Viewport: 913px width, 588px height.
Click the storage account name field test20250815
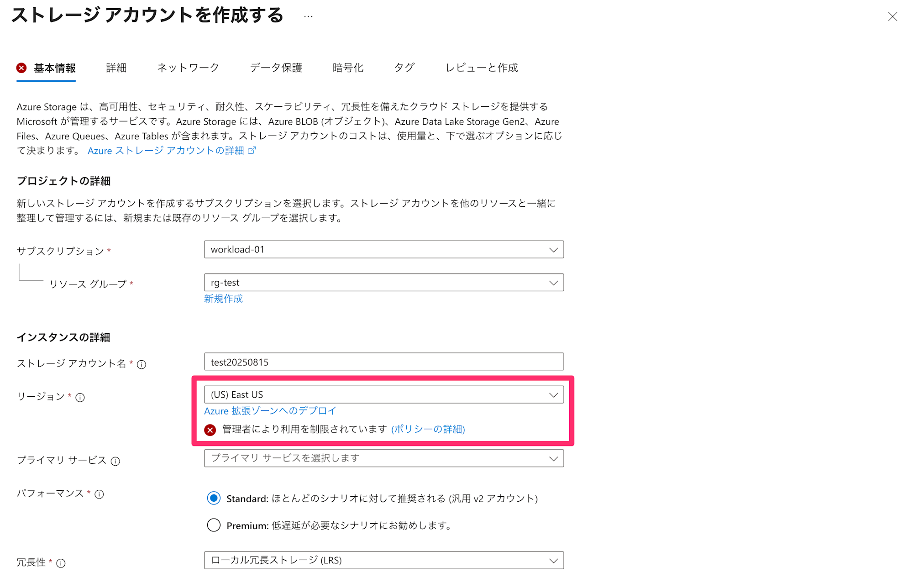click(384, 362)
